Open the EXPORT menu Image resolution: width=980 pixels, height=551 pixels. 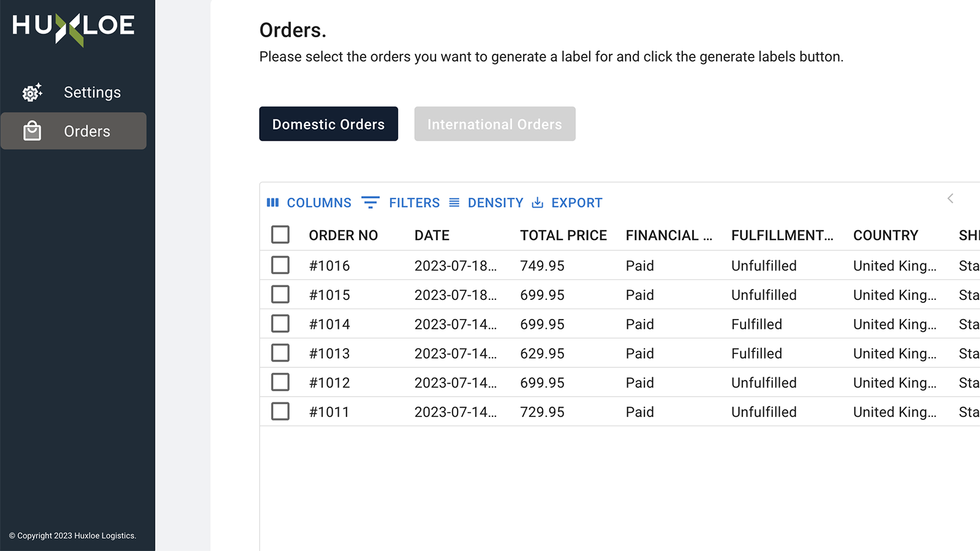pyautogui.click(x=576, y=203)
